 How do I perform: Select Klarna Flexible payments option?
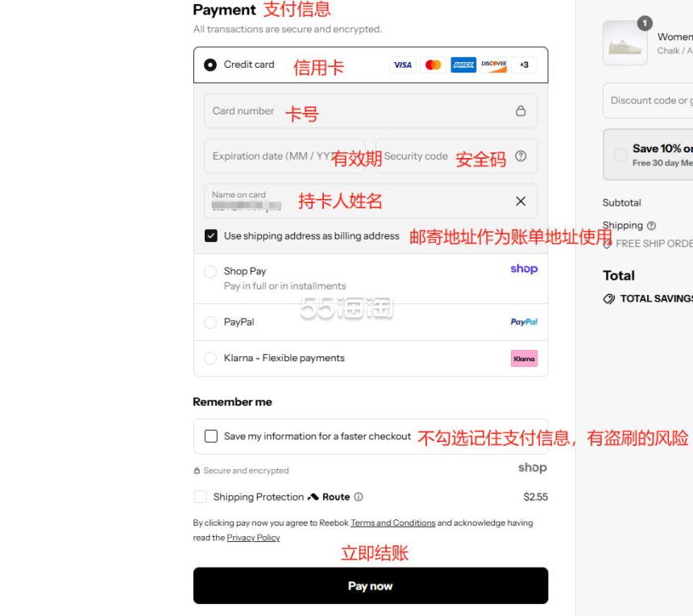coord(210,358)
